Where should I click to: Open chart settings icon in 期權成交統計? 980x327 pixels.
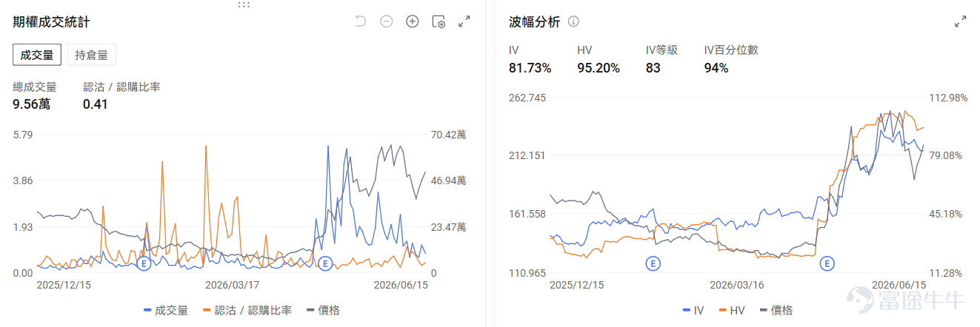tap(439, 21)
